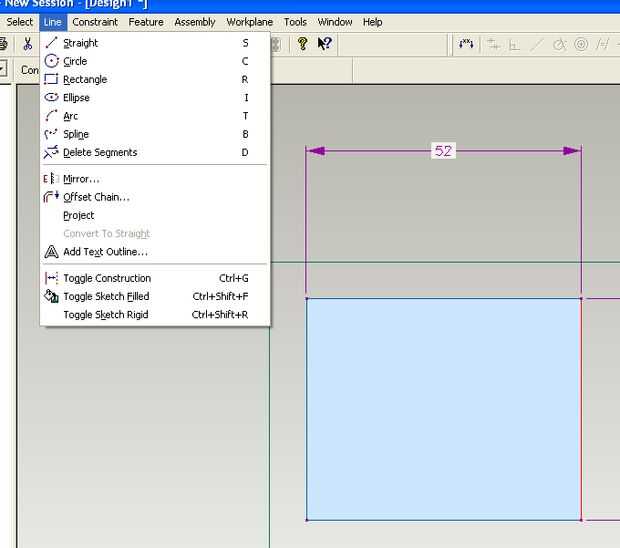
Task: Click the greyed parallel constraint icon
Action: (603, 44)
